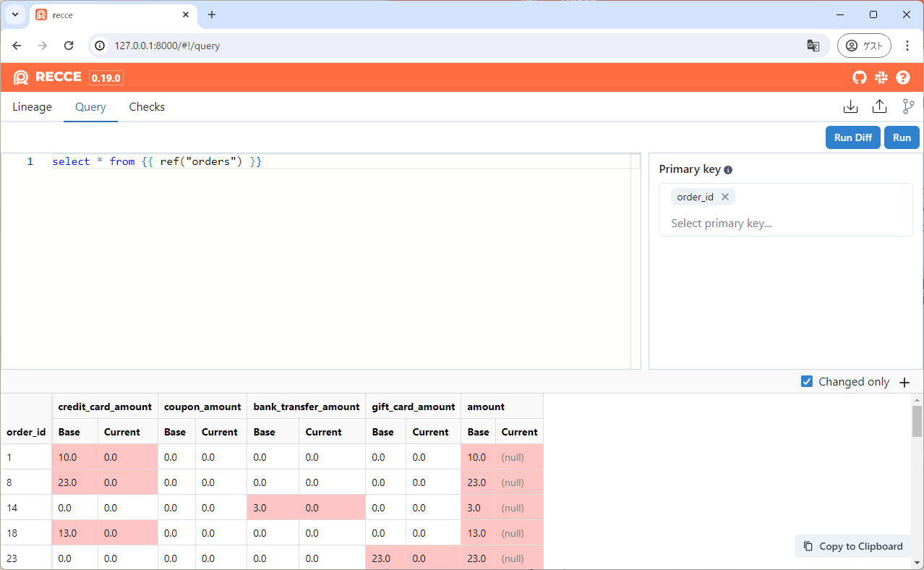Click the bank_transfer_amount column header
The width and height of the screenshot is (924, 570).
307,407
